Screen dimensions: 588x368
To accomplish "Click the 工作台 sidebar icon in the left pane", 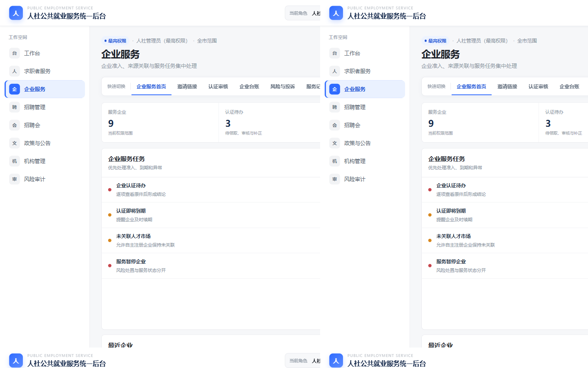I will pos(14,53).
